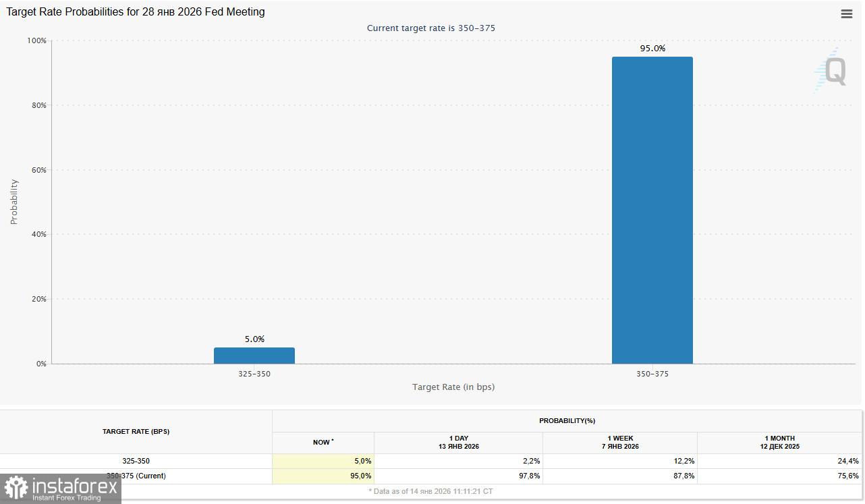Click the 1 WEEK 7 ЯНВ 2026 header
Screen dimensions: 865x504
pos(620,443)
